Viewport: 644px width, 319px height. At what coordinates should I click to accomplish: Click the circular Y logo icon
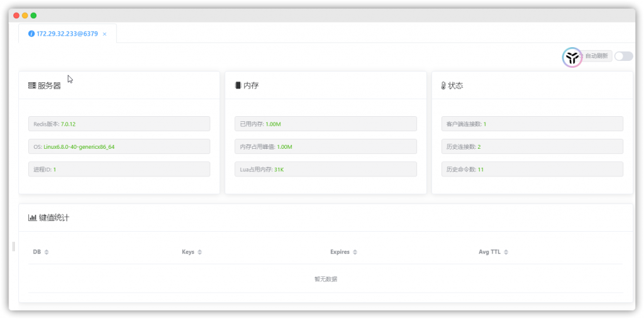click(572, 57)
